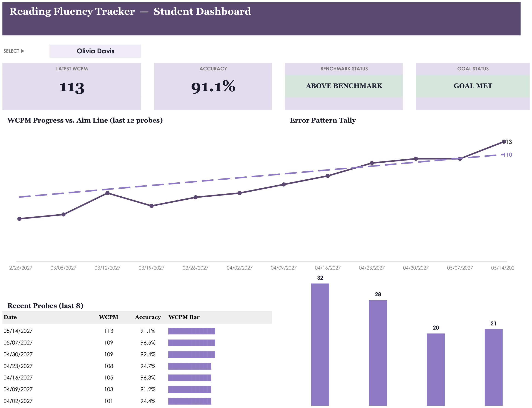Image resolution: width=532 pixels, height=408 pixels.
Task: Click the 04/23/2027 date cell in table
Action: pyautogui.click(x=18, y=366)
